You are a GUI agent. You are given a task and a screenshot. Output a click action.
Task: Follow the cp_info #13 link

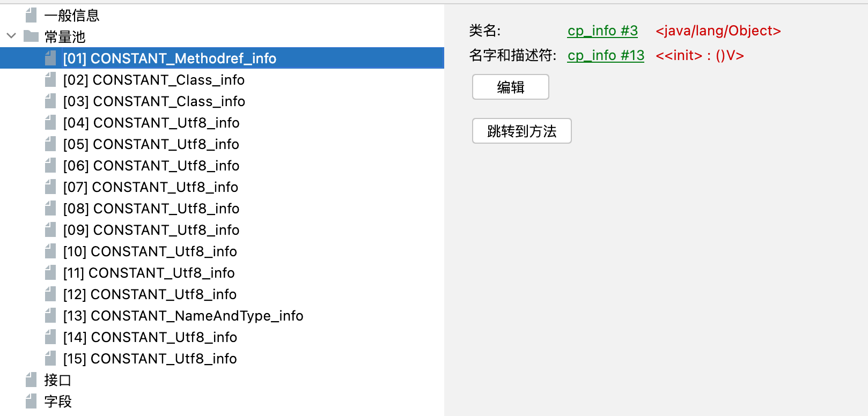point(606,56)
